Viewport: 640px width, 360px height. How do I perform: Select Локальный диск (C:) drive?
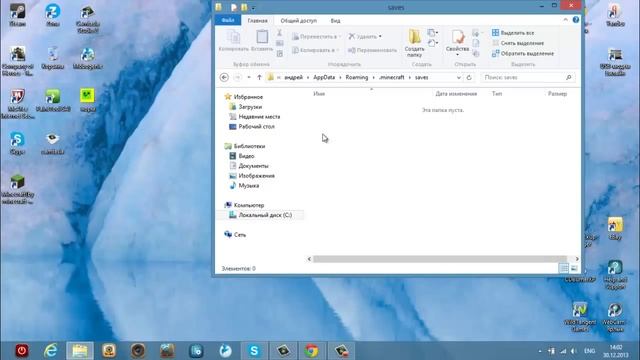click(260, 215)
